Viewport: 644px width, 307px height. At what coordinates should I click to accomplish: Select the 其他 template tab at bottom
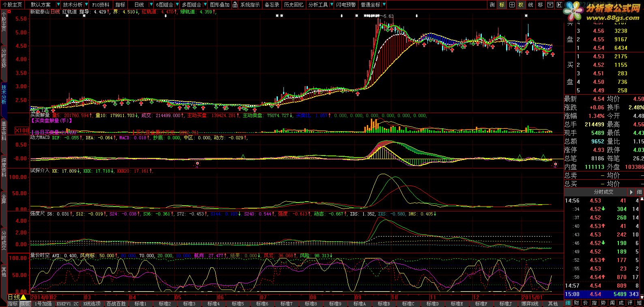pos(553,304)
